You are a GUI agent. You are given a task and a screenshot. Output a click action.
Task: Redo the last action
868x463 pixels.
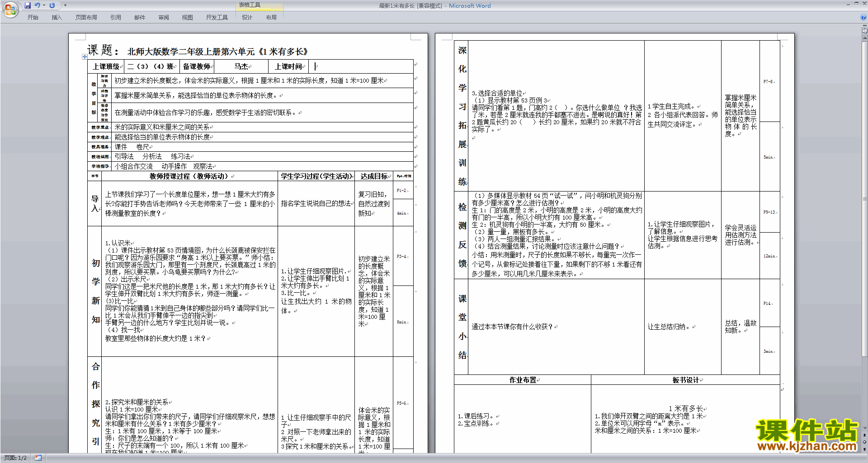52,5
